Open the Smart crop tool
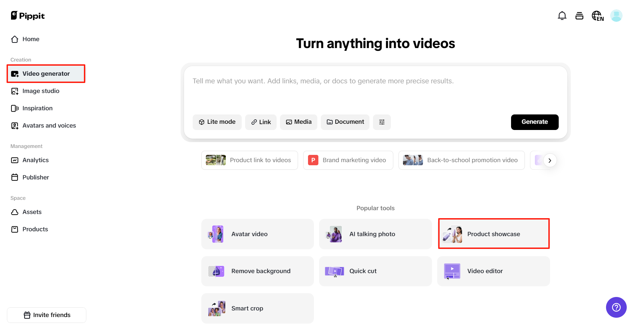The height and width of the screenshot is (335, 644). tap(257, 308)
